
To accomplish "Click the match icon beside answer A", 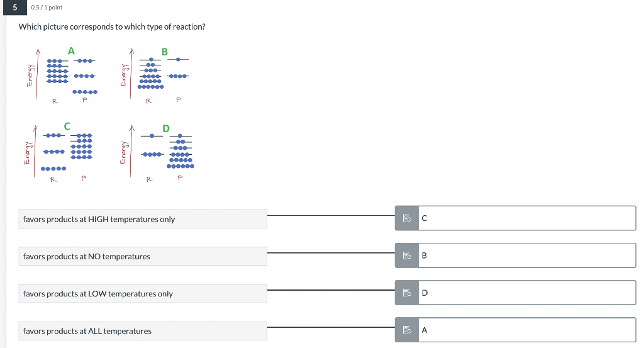I will pyautogui.click(x=406, y=330).
